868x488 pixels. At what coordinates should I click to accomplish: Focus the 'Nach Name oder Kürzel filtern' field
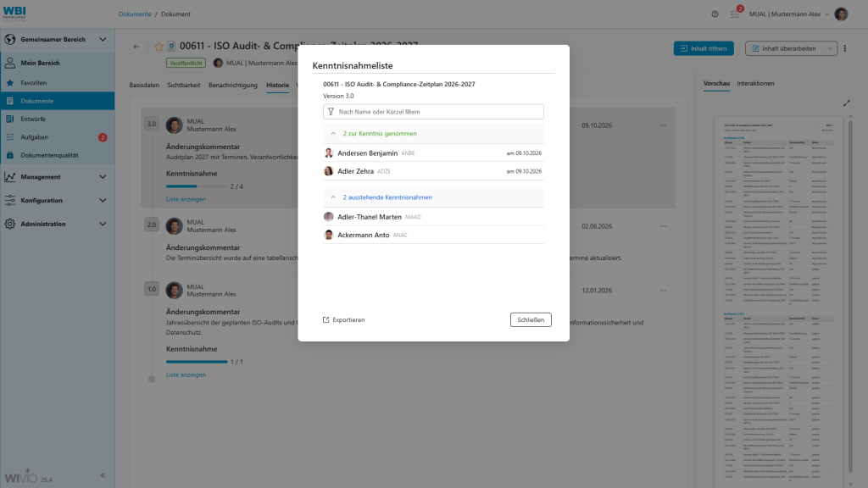433,112
